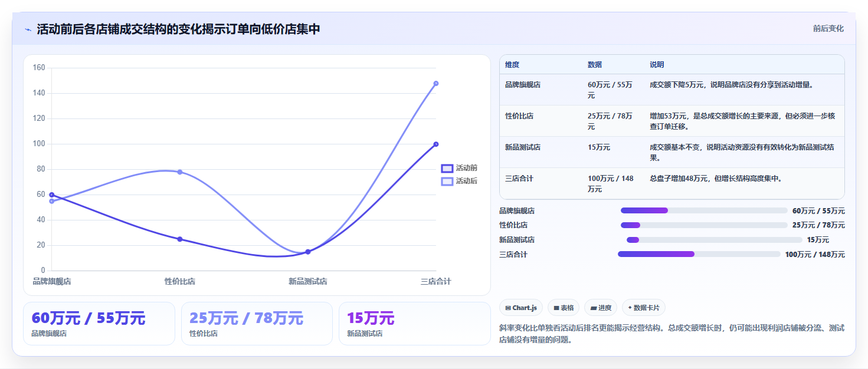Click the x-axis label 新品测试店
This screenshot has height=369, width=868.
[x=308, y=282]
